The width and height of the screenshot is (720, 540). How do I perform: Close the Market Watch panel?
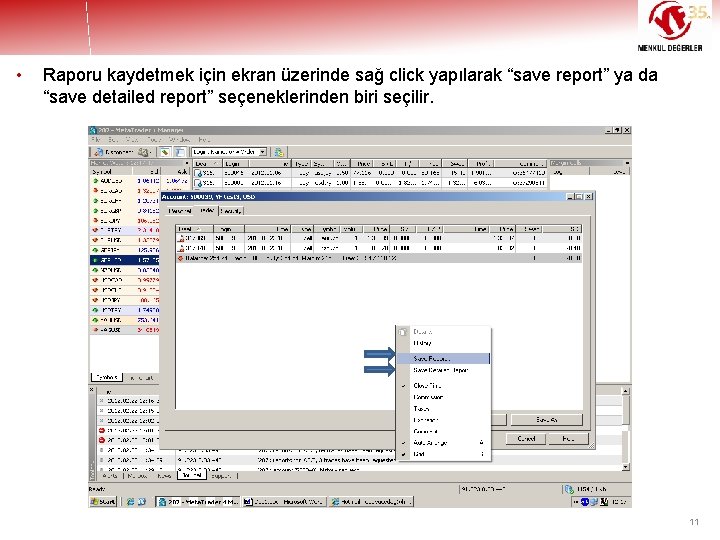click(x=187, y=163)
